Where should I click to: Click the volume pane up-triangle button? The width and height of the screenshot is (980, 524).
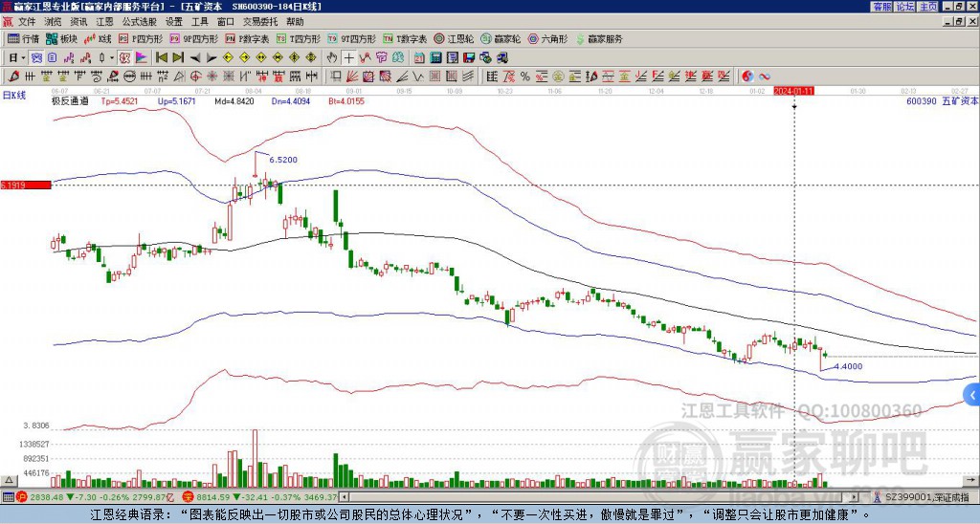[x=8, y=480]
